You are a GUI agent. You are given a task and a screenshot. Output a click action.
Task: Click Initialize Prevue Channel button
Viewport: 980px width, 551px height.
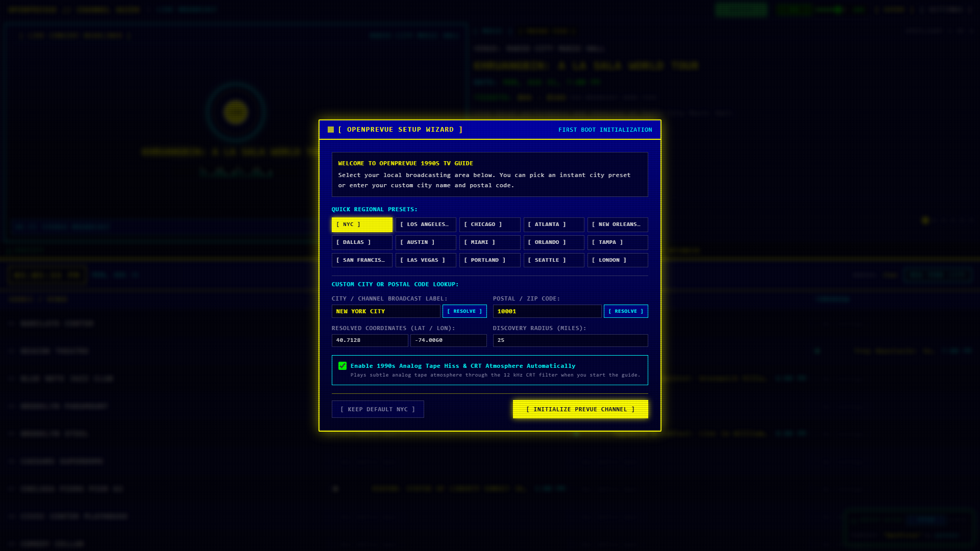point(580,409)
